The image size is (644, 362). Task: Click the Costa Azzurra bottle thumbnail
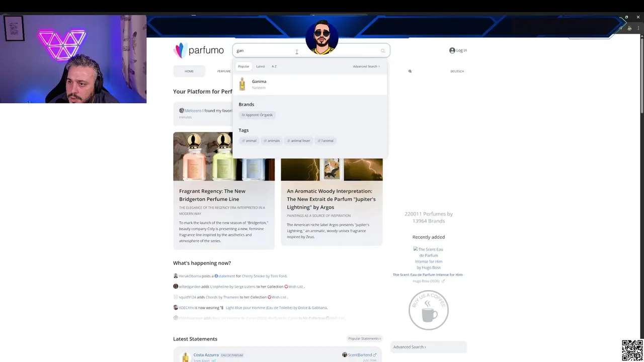pyautogui.click(x=186, y=357)
